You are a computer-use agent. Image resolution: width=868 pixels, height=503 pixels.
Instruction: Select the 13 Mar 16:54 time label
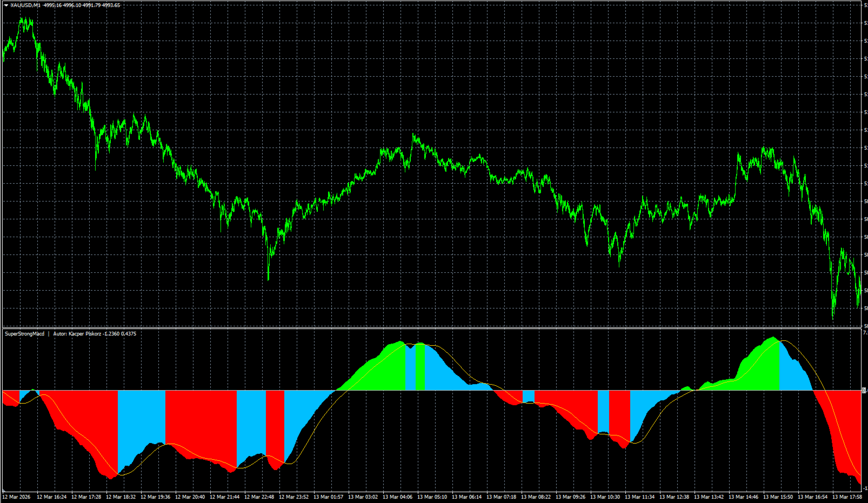point(812,497)
